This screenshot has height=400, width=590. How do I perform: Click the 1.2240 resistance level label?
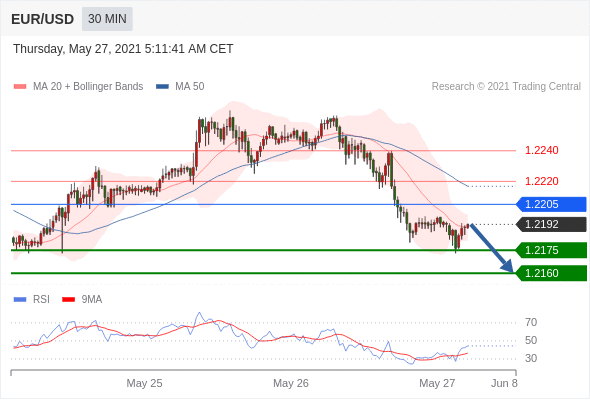[x=541, y=151]
